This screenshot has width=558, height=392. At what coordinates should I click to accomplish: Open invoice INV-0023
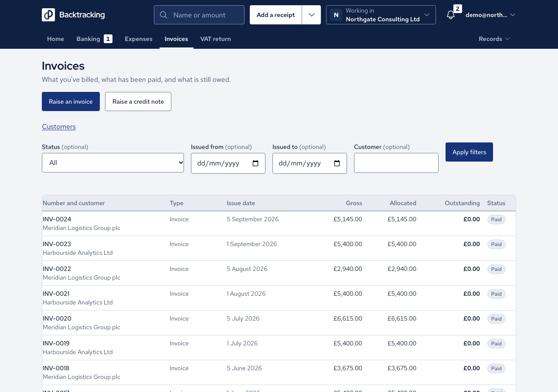click(57, 244)
